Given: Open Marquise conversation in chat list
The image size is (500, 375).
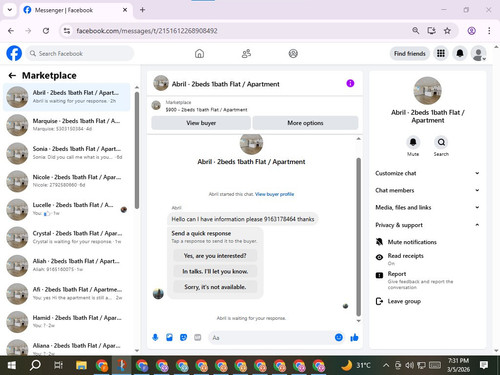Looking at the screenshot, I should click(66, 125).
